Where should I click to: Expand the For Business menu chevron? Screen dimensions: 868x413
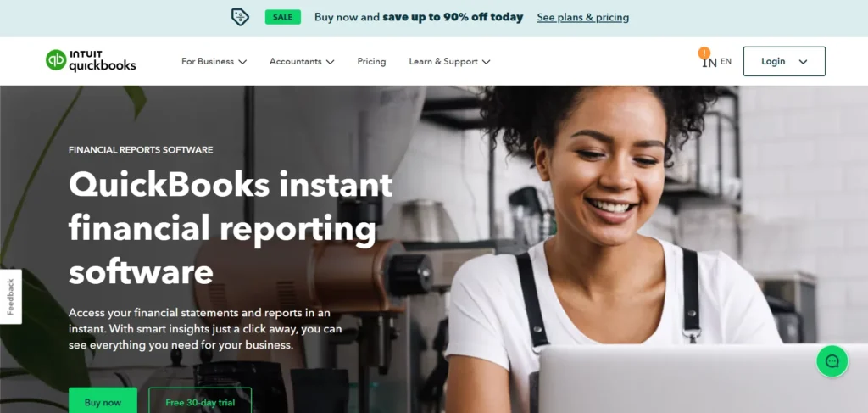pyautogui.click(x=242, y=62)
